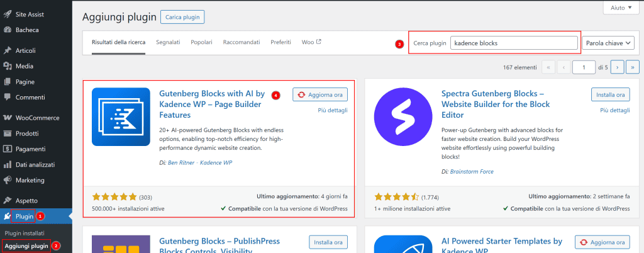Click the Pagine icon in sidebar
The height and width of the screenshot is (253, 644).
tap(8, 81)
